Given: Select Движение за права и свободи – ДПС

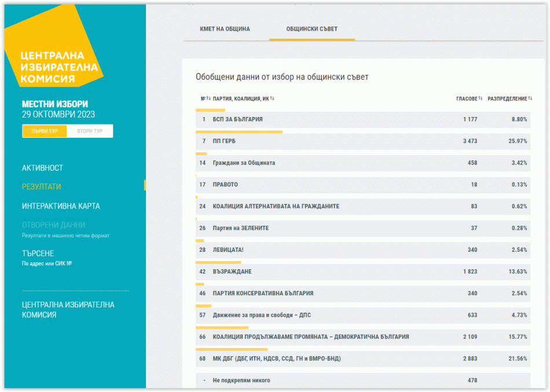Looking at the screenshot, I should [x=363, y=316].
